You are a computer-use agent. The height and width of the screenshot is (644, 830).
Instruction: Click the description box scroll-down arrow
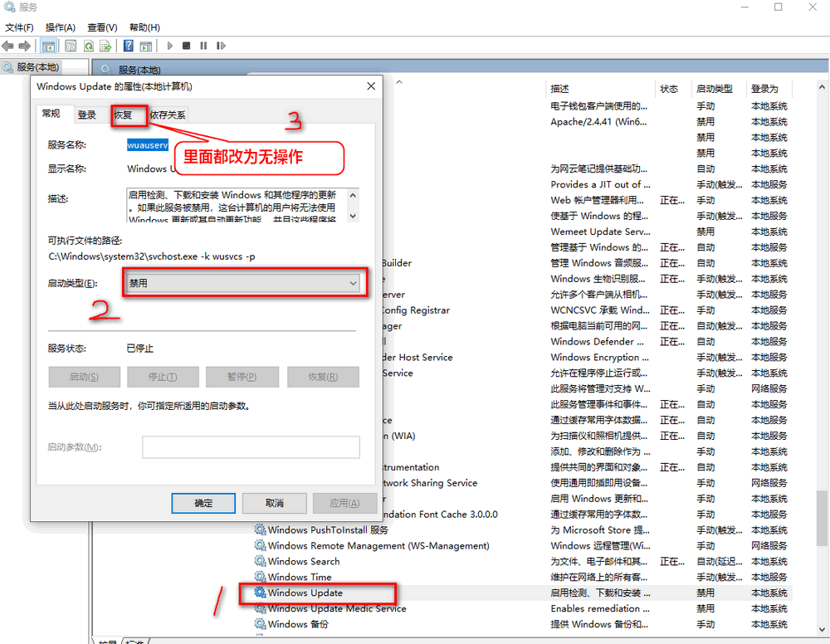(353, 216)
